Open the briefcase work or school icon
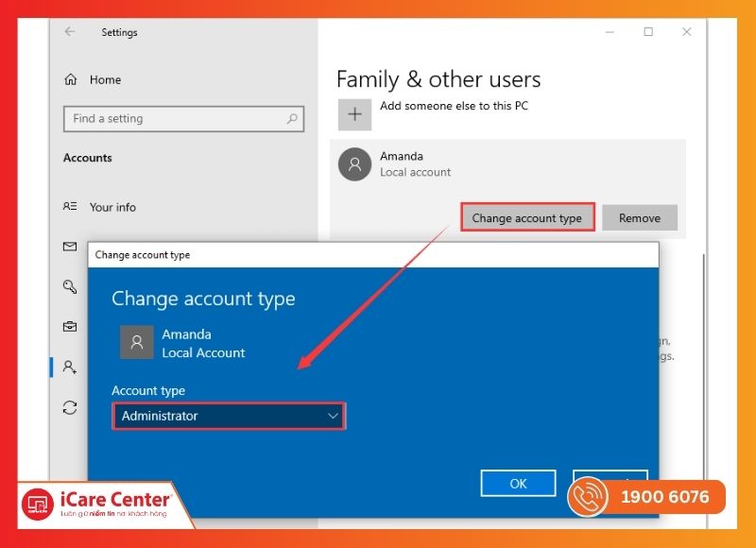 pyautogui.click(x=70, y=327)
